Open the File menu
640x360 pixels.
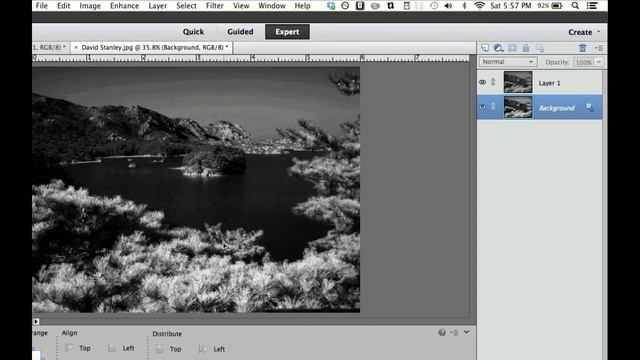click(42, 6)
